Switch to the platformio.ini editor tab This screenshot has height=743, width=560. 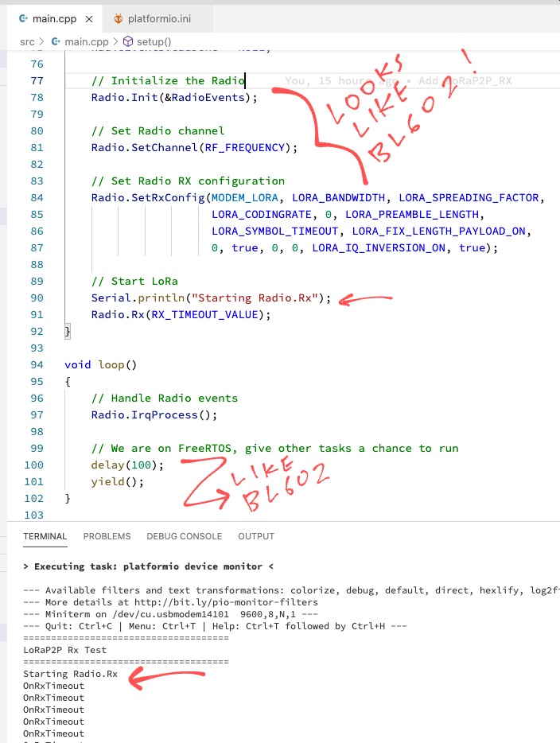point(158,18)
